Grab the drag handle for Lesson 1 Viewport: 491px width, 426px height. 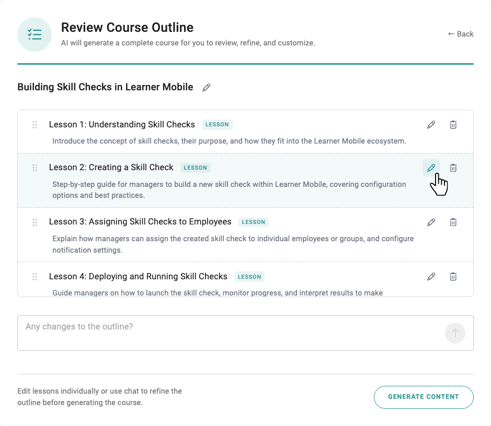[35, 125]
